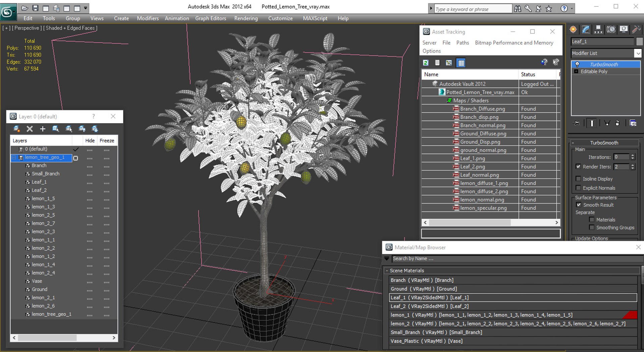Screen dimensions: 644x352
Task: Open the Utilities hammer panel tab
Action: 636,30
